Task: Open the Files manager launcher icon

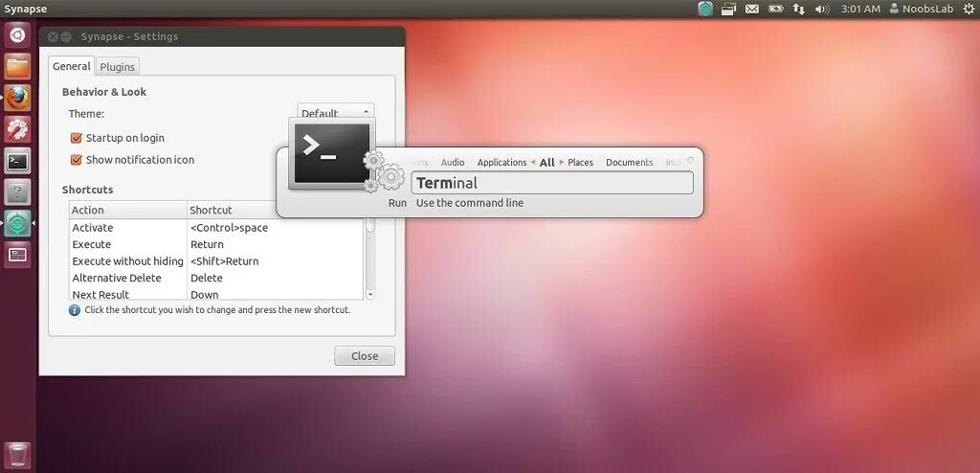Action: 17,66
